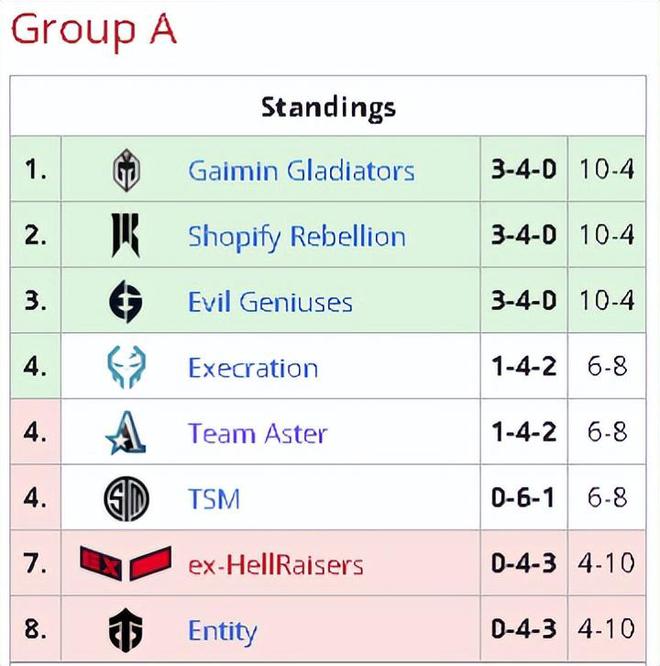Image resolution: width=660 pixels, height=666 pixels.
Task: Open the Gaimin Gladiators team link
Action: point(301,171)
